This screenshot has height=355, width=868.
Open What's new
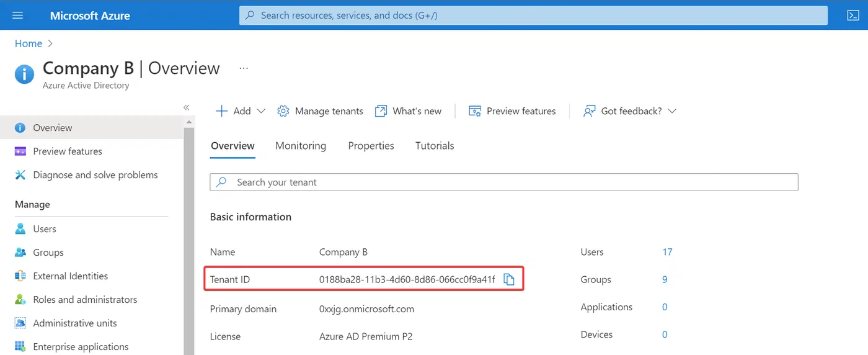point(409,111)
